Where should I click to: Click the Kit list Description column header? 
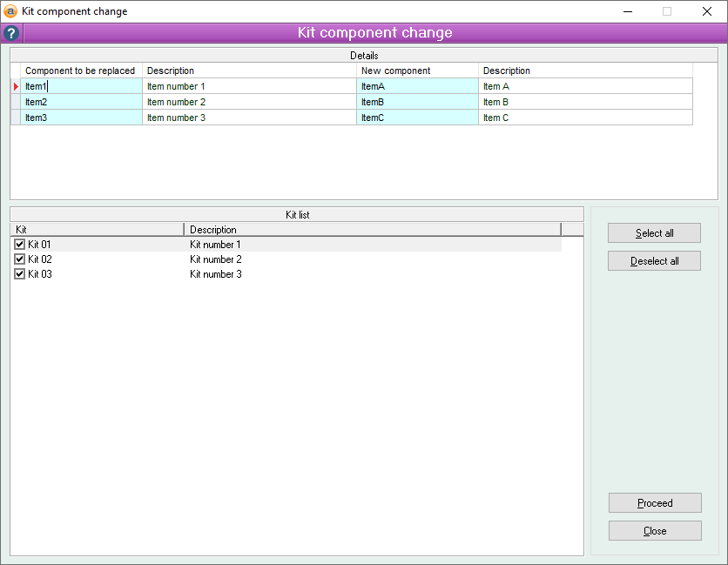[372, 230]
